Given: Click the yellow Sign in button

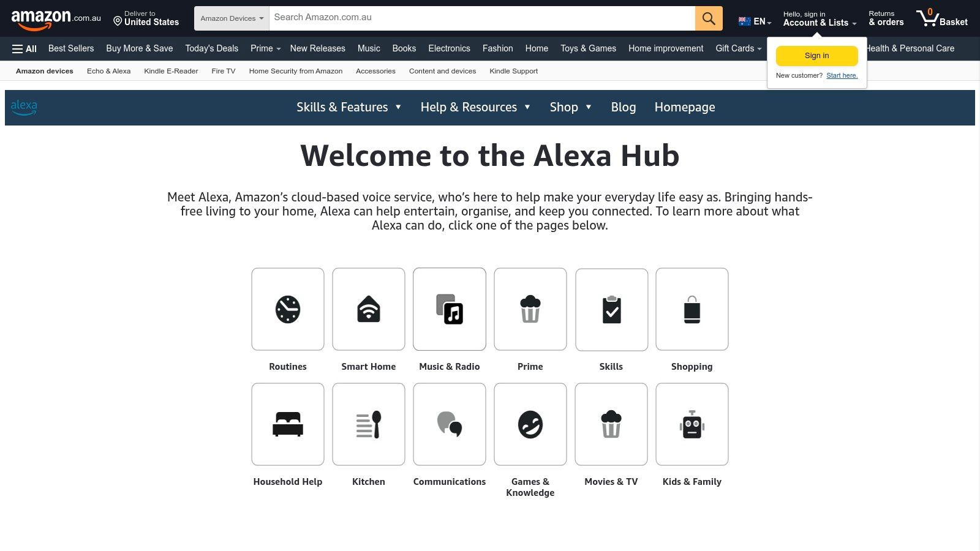Looking at the screenshot, I should (817, 56).
